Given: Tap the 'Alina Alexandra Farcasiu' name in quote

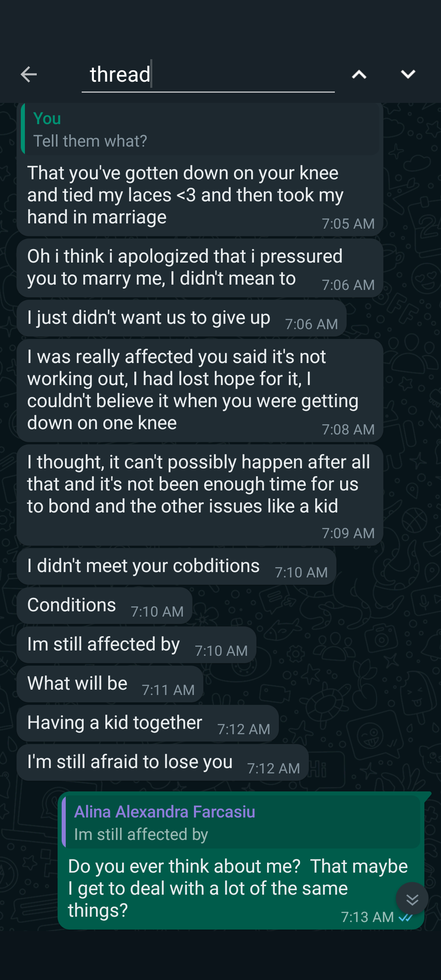Looking at the screenshot, I should (x=165, y=812).
